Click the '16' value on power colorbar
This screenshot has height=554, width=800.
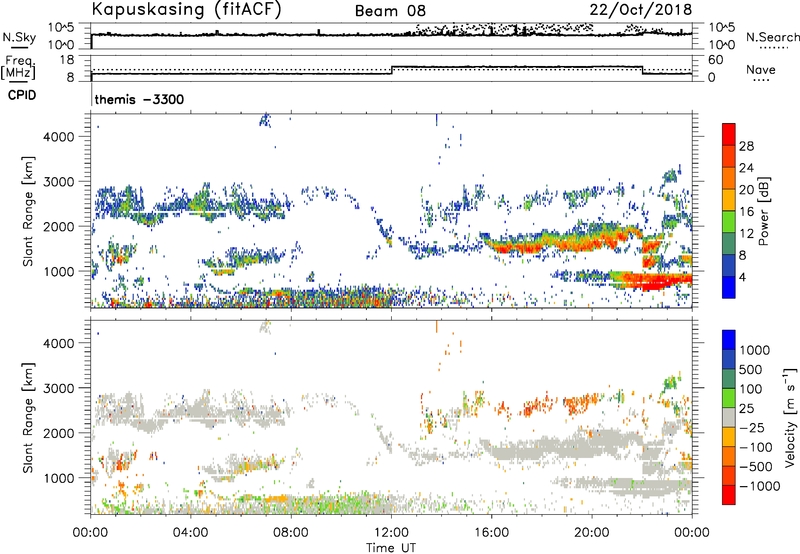pyautogui.click(x=746, y=212)
